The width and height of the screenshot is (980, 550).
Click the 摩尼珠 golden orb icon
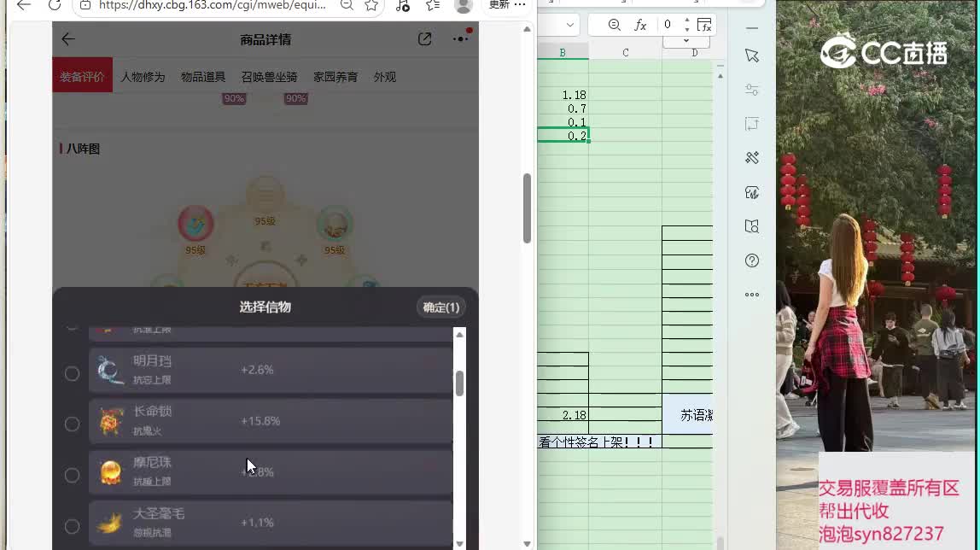click(111, 472)
